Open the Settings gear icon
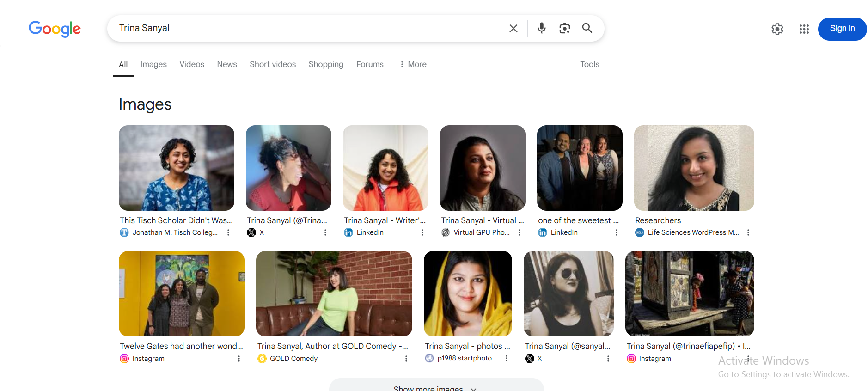Screen dimensions: 868x391 777,29
